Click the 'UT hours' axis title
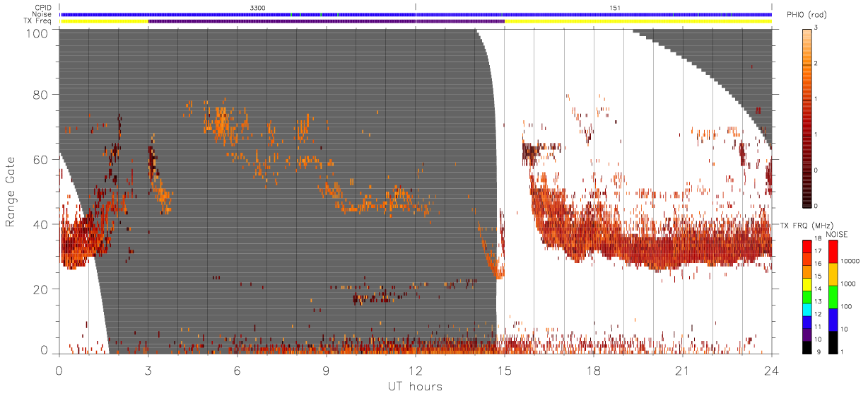Image resolution: width=868 pixels, height=401 pixels. 415,386
